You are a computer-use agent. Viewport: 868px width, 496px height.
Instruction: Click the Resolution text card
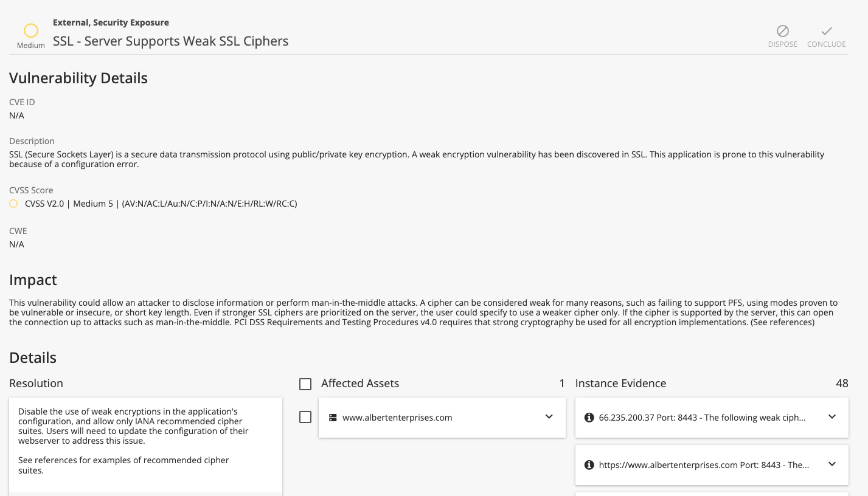pyautogui.click(x=146, y=445)
